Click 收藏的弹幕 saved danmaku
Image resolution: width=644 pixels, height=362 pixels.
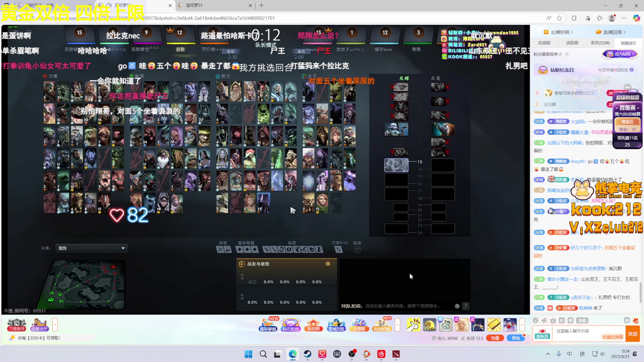click(x=613, y=337)
